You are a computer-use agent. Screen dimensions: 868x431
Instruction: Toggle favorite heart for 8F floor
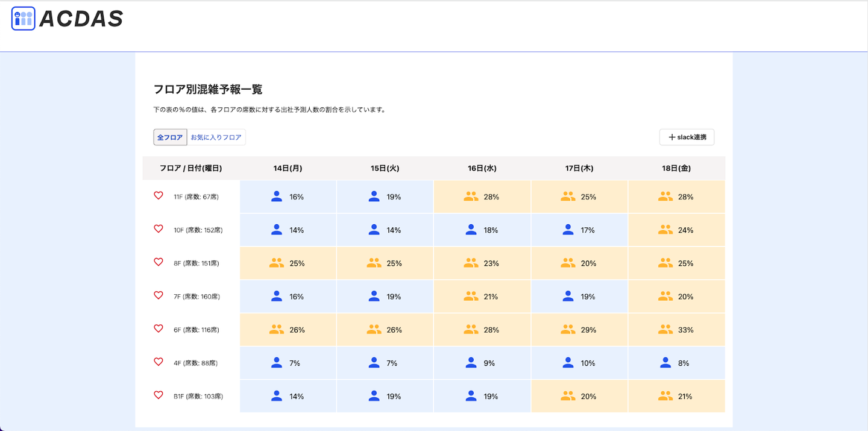coord(159,262)
